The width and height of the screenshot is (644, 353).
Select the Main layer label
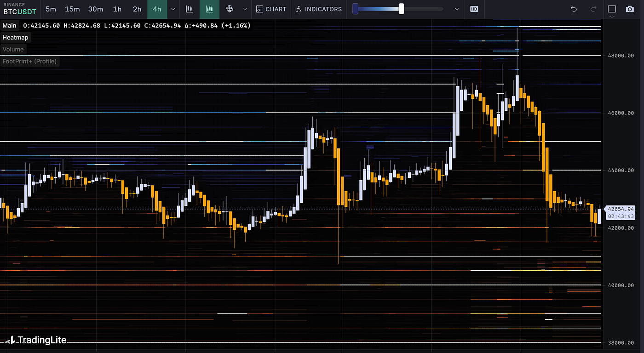point(9,25)
